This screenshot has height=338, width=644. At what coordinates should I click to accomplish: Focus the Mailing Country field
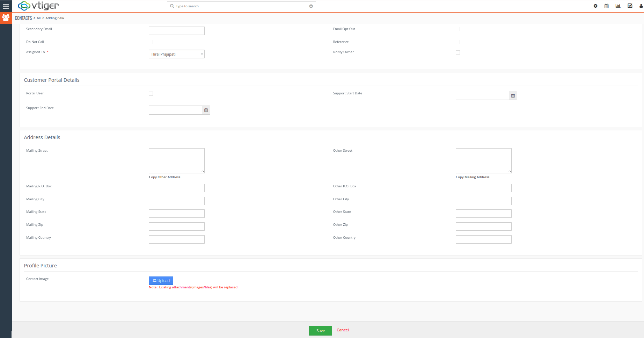tap(177, 239)
